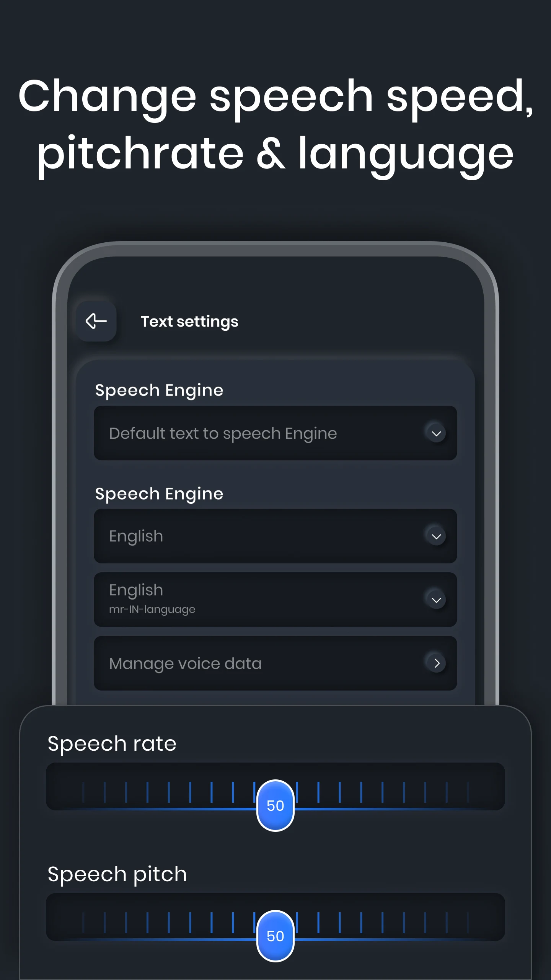Click the second Speech Engine heading
The width and height of the screenshot is (551, 980).
pos(159,494)
